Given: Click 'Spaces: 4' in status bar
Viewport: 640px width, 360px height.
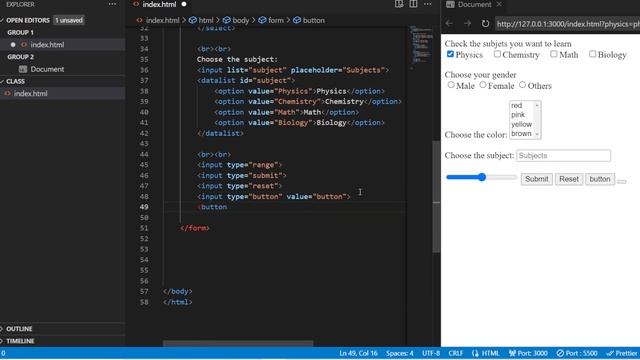Looking at the screenshot, I should pyautogui.click(x=399, y=353).
